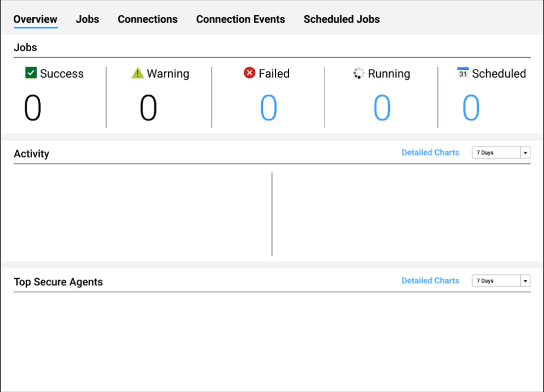Image resolution: width=544 pixels, height=392 pixels.
Task: Click the Success jobs count zero
Action: (33, 106)
